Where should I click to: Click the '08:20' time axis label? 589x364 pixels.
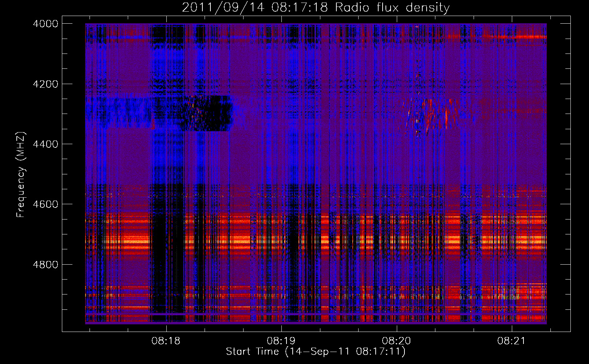[396, 341]
